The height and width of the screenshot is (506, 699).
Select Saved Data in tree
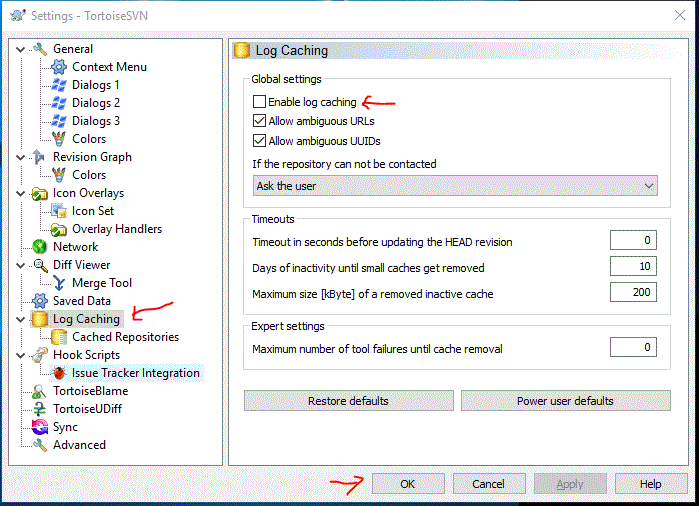click(x=82, y=301)
